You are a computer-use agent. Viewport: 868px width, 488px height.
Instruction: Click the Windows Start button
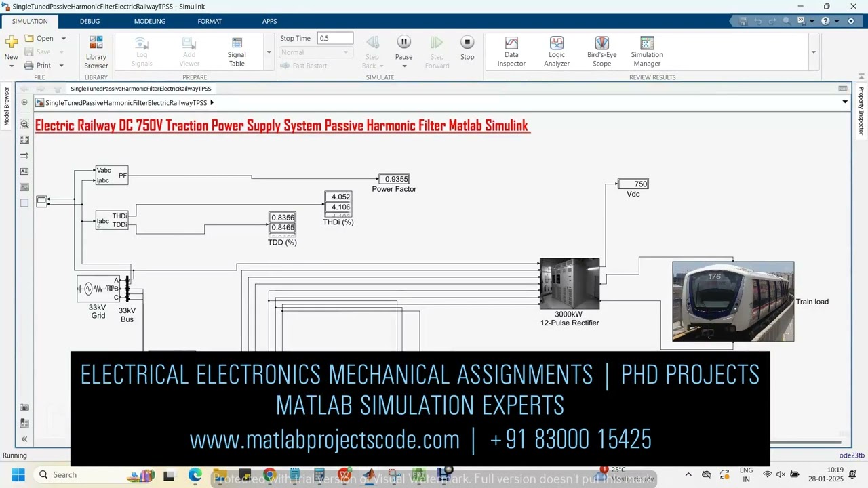coord(18,474)
